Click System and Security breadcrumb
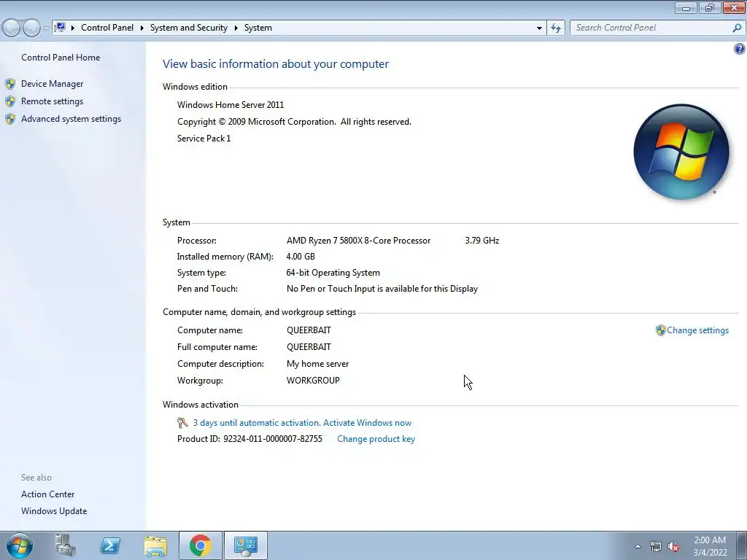 (x=189, y=28)
